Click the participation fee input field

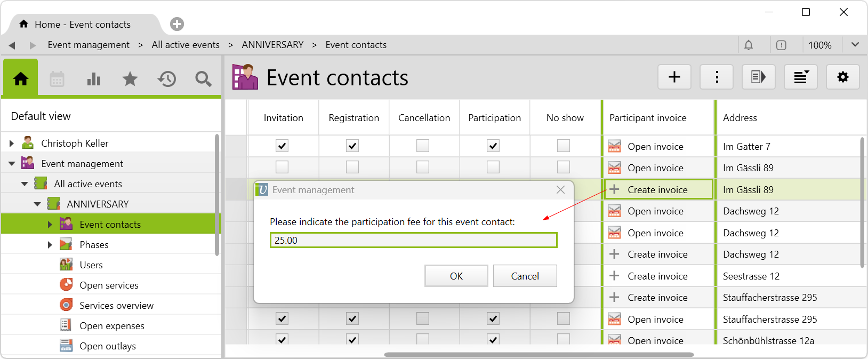click(x=413, y=241)
